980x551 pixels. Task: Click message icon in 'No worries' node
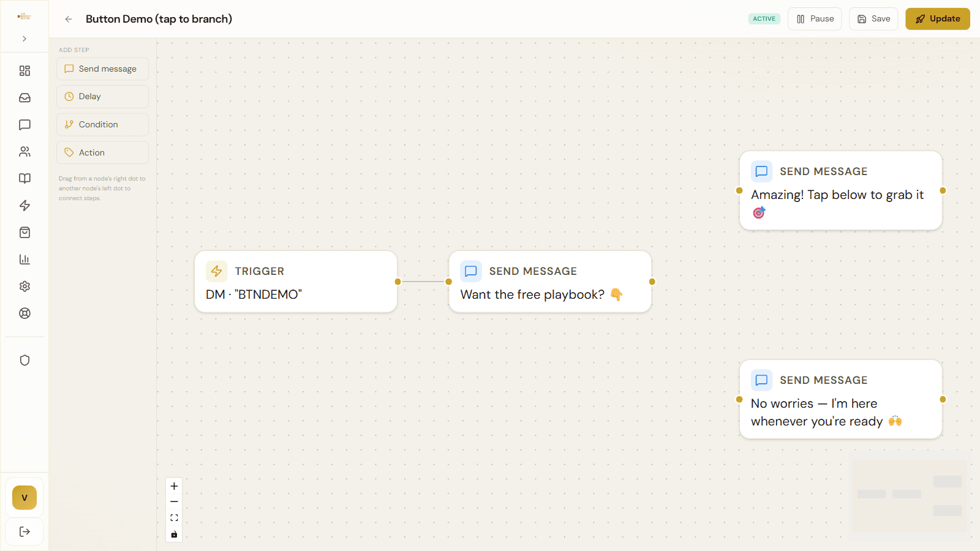[x=761, y=380]
